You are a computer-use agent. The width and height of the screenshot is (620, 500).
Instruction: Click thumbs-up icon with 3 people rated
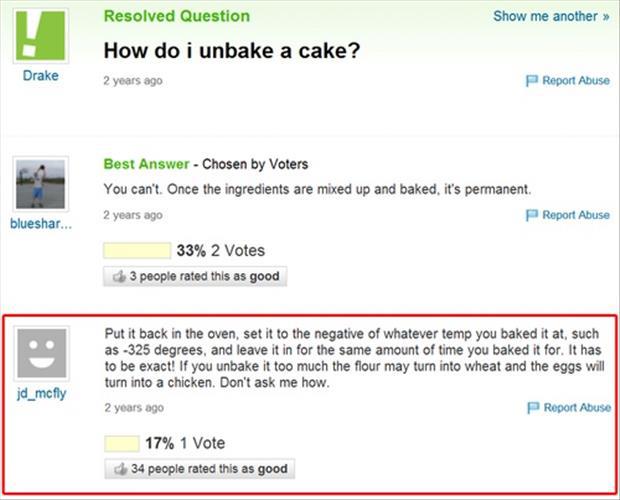(x=118, y=276)
